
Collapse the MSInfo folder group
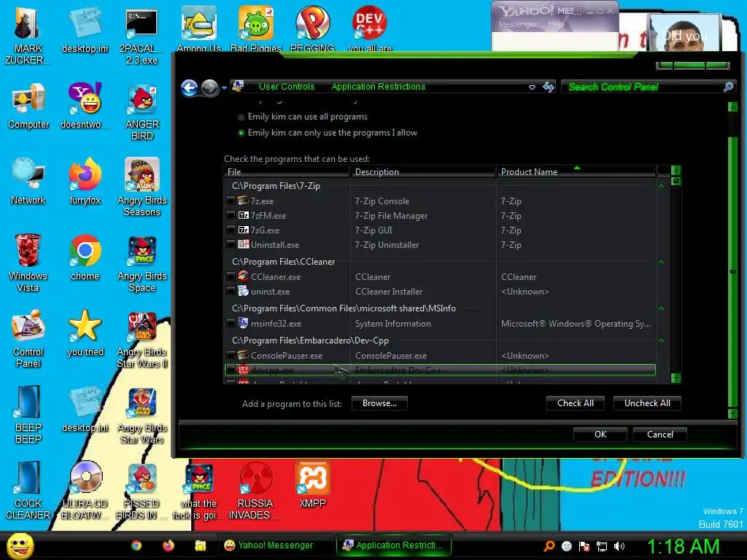click(661, 308)
